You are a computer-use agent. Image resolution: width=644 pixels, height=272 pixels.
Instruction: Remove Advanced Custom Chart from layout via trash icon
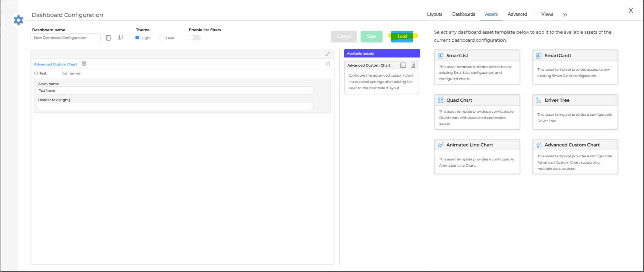click(x=327, y=64)
